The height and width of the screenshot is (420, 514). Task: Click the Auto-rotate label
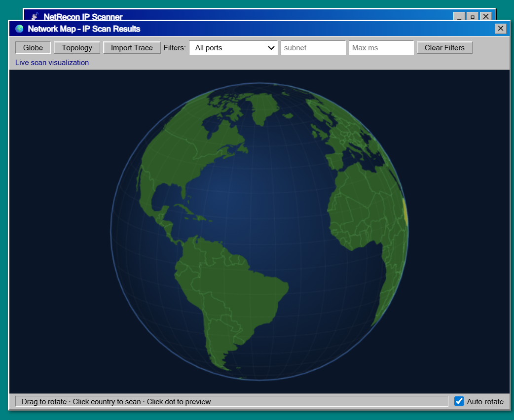485,401
